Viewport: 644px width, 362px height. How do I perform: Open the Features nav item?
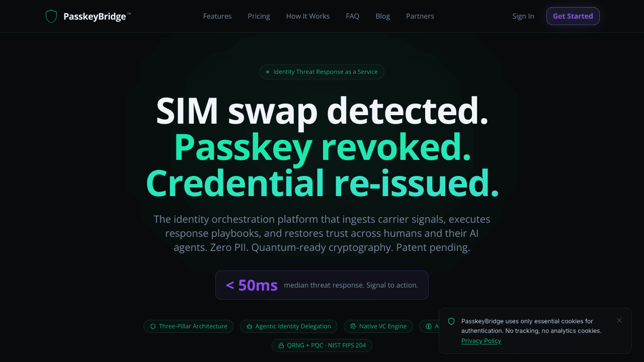pos(217,16)
